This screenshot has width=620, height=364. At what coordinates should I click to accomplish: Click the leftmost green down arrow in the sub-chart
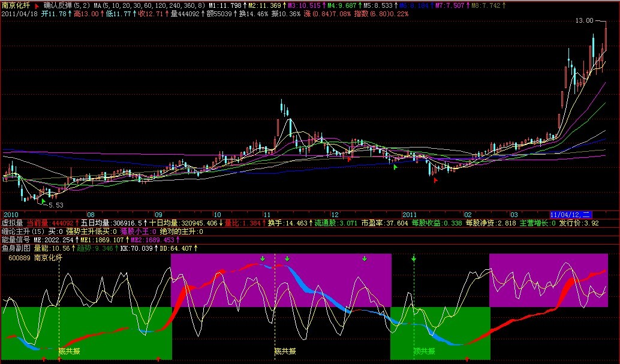[x=262, y=259]
